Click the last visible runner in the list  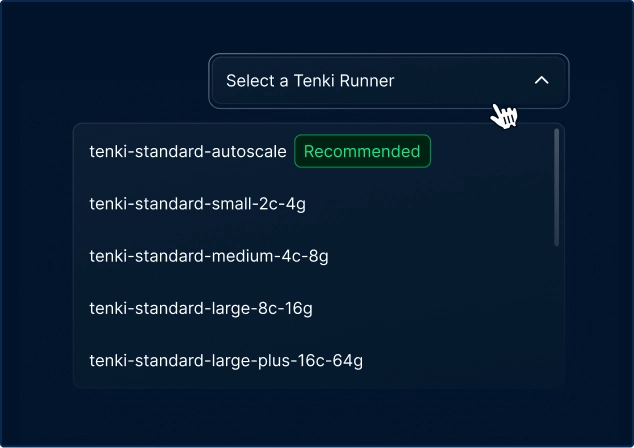coord(226,360)
